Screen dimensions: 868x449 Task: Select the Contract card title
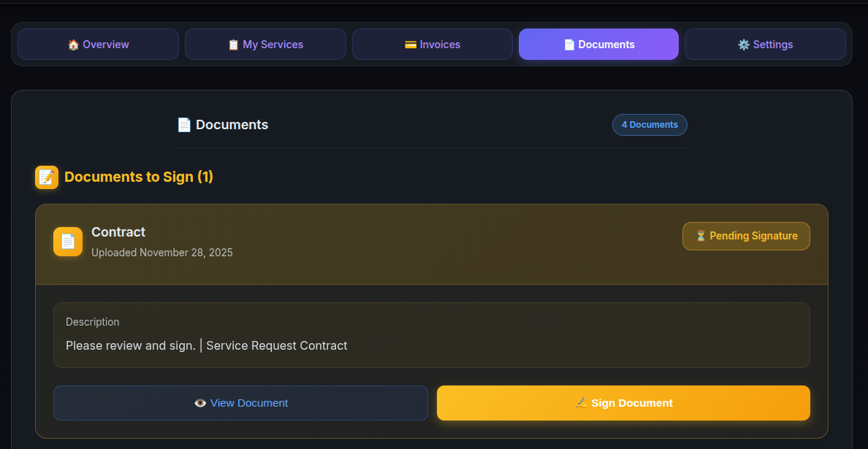pyautogui.click(x=118, y=231)
